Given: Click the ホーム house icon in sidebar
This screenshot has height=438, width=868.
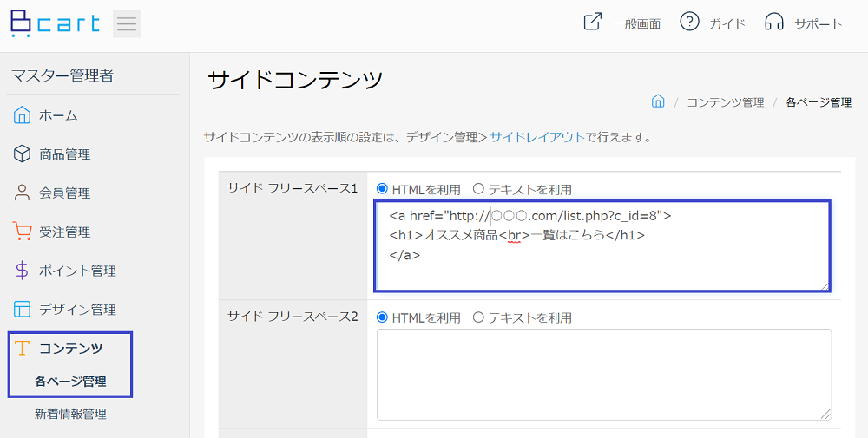Looking at the screenshot, I should (22, 115).
